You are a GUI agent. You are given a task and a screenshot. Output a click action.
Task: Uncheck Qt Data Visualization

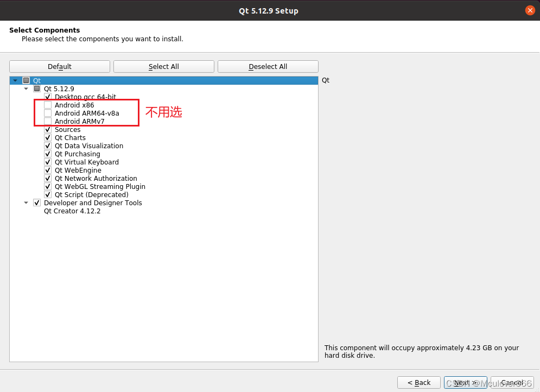tap(48, 146)
